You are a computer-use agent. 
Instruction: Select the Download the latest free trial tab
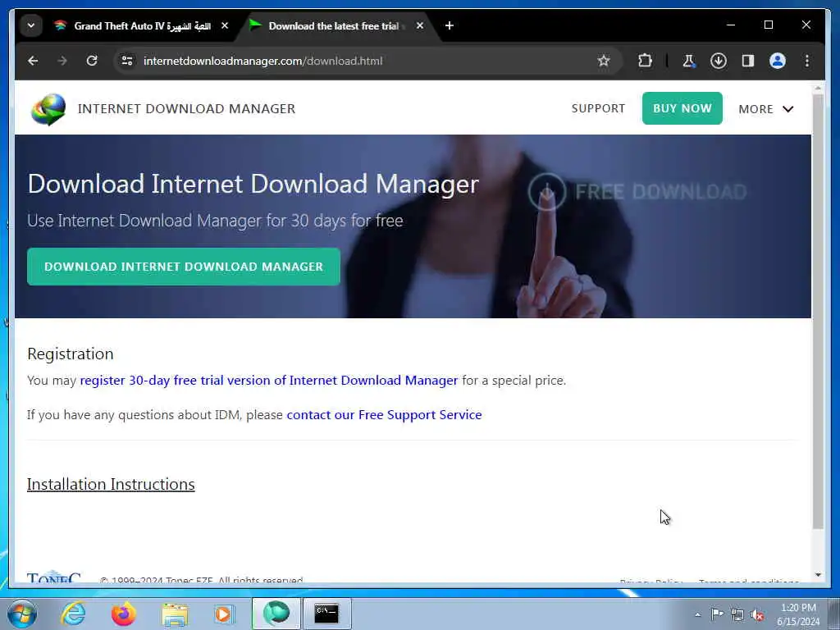point(333,25)
